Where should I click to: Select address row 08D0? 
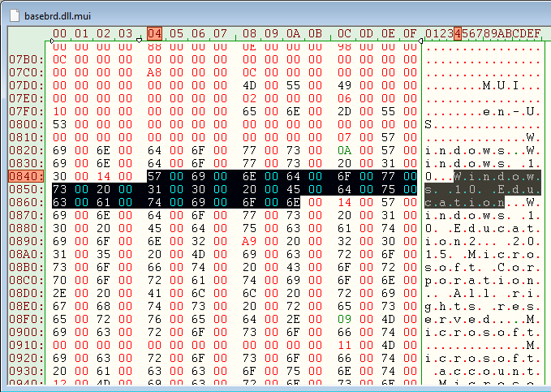[x=26, y=293]
